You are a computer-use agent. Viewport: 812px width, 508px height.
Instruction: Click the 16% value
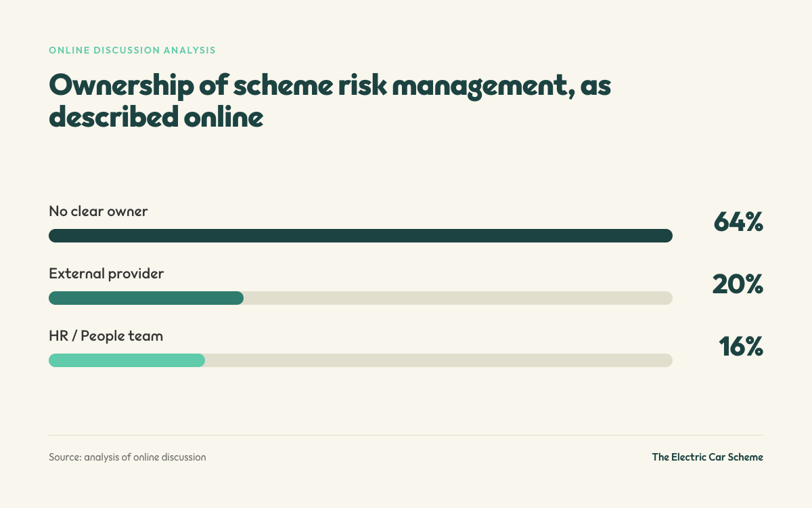click(x=741, y=347)
